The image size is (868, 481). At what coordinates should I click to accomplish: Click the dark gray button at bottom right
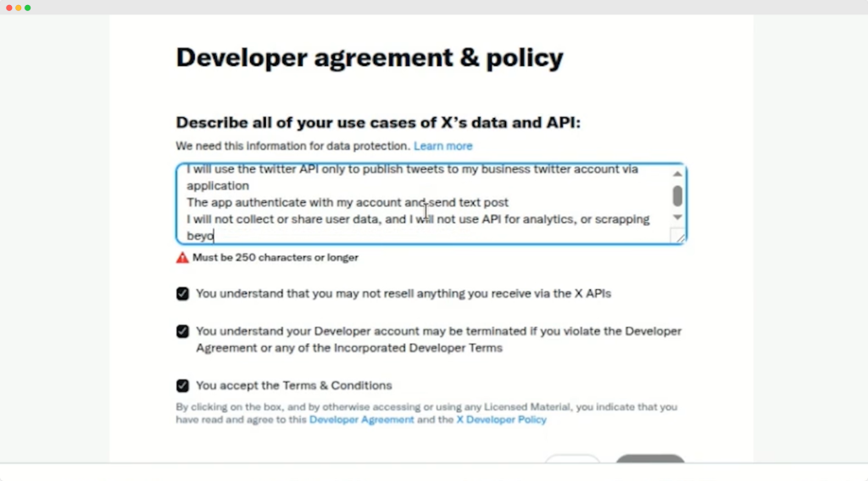(649, 461)
